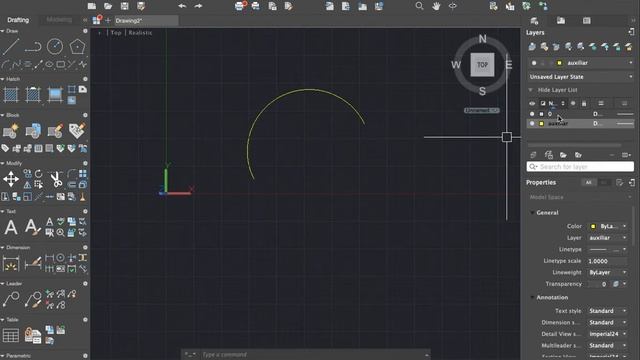
Task: Click the All button in Properties
Action: tap(588, 182)
